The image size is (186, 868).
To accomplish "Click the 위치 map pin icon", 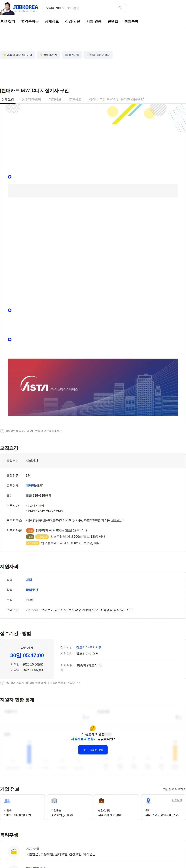I will pos(148,801).
